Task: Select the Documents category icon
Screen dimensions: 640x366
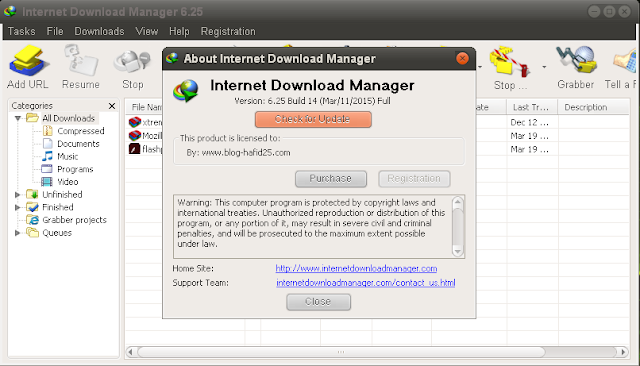Action: coord(48,144)
